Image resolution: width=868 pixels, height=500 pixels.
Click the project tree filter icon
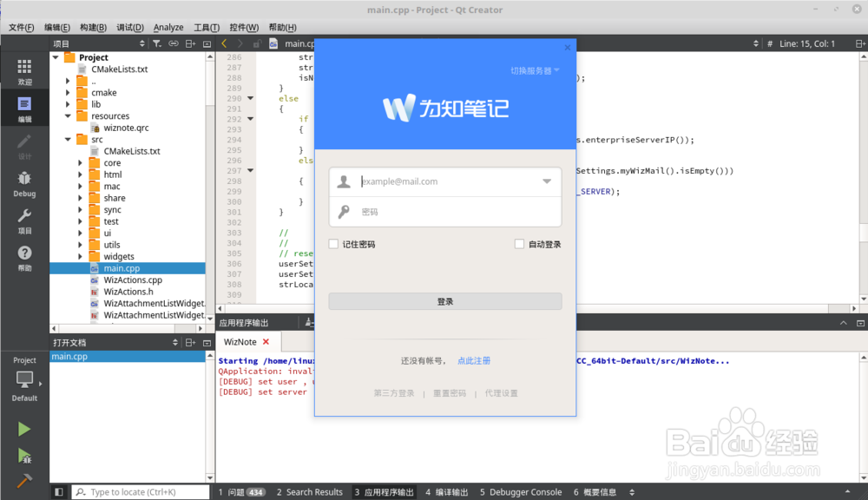(x=157, y=43)
